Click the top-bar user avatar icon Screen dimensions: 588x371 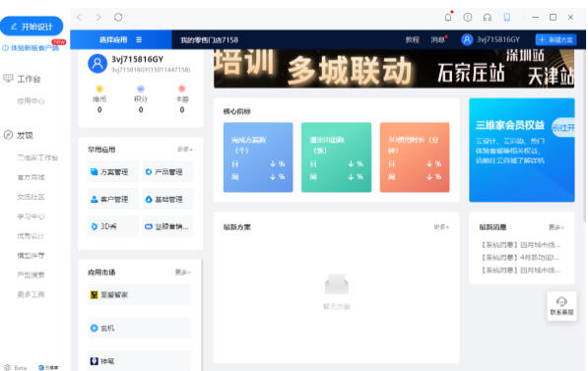click(467, 39)
